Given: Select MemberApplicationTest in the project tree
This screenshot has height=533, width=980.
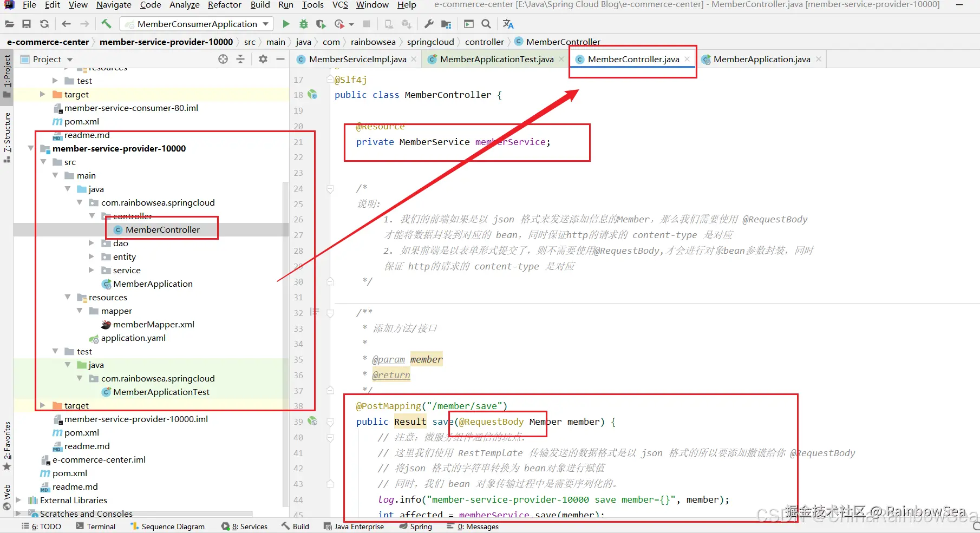Looking at the screenshot, I should (161, 392).
